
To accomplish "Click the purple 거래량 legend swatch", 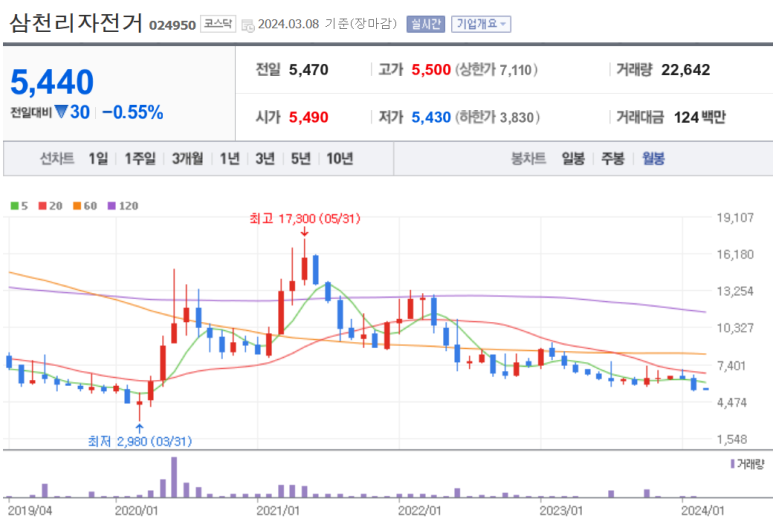I will click(x=733, y=464).
